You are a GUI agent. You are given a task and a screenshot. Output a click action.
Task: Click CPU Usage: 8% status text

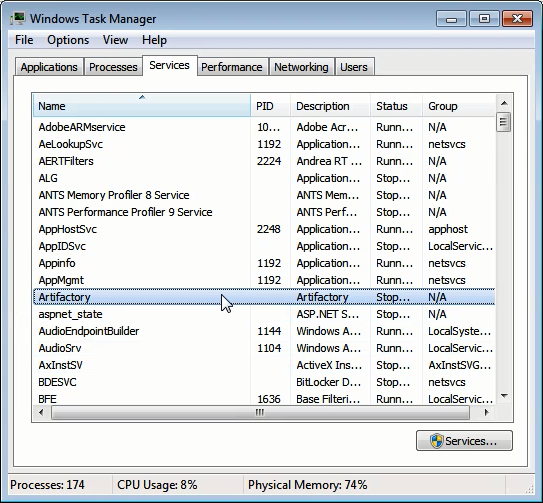(x=157, y=485)
